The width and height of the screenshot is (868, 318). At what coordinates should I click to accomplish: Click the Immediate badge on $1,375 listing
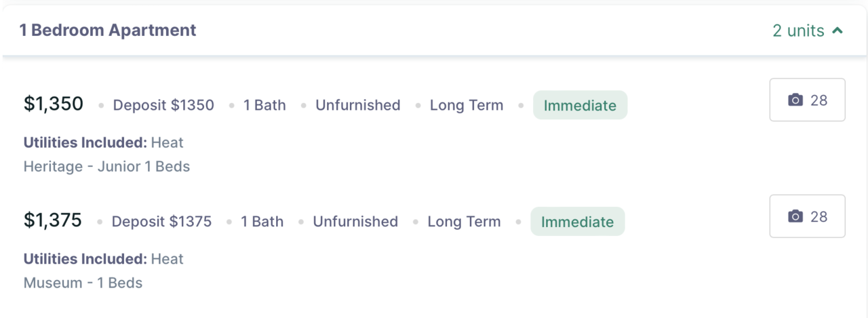click(x=577, y=222)
